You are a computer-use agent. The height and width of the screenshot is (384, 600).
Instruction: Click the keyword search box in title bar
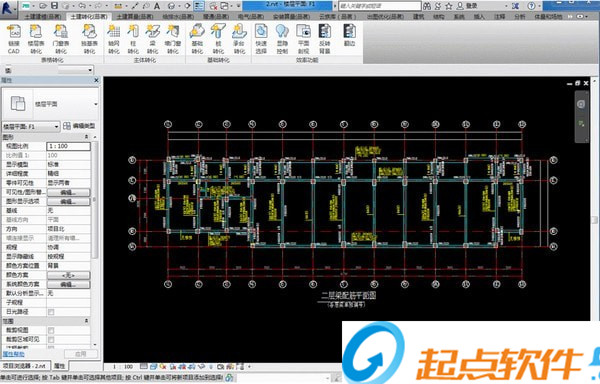click(x=380, y=6)
